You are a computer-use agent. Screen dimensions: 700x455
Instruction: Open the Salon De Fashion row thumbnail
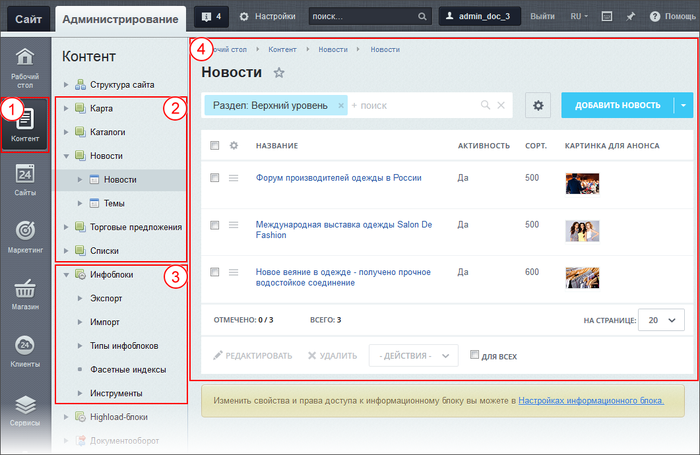click(582, 231)
